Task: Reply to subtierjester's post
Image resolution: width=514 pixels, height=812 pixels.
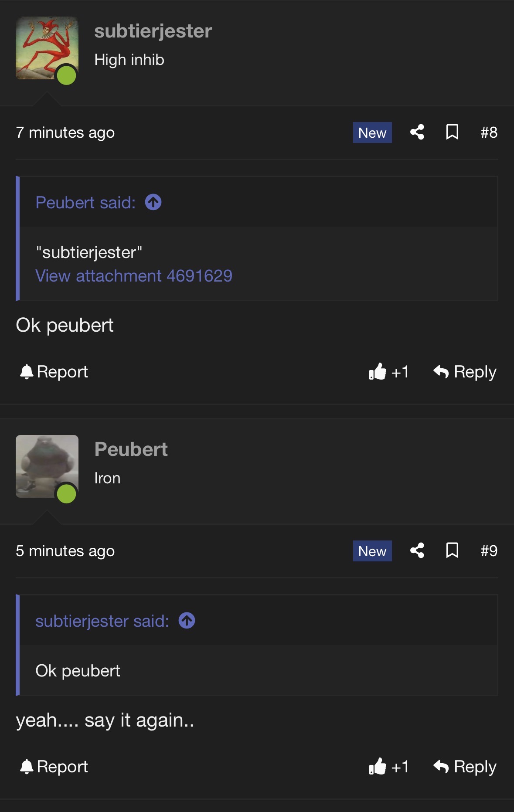Action: tap(465, 372)
